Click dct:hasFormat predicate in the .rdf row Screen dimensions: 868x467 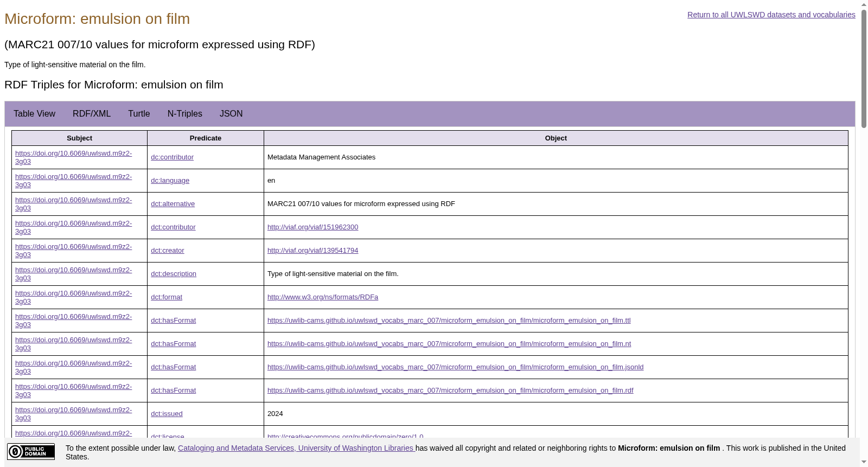[x=173, y=391]
